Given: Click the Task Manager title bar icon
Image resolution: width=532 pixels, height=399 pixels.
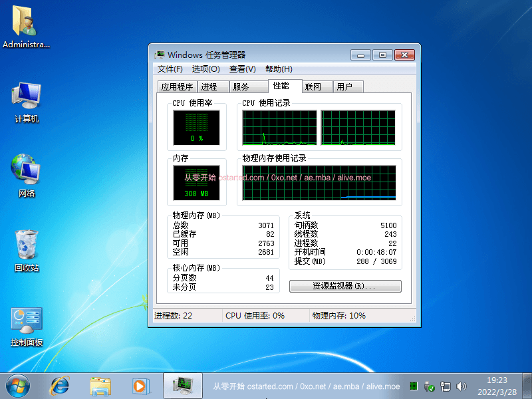Looking at the screenshot, I should (x=160, y=55).
